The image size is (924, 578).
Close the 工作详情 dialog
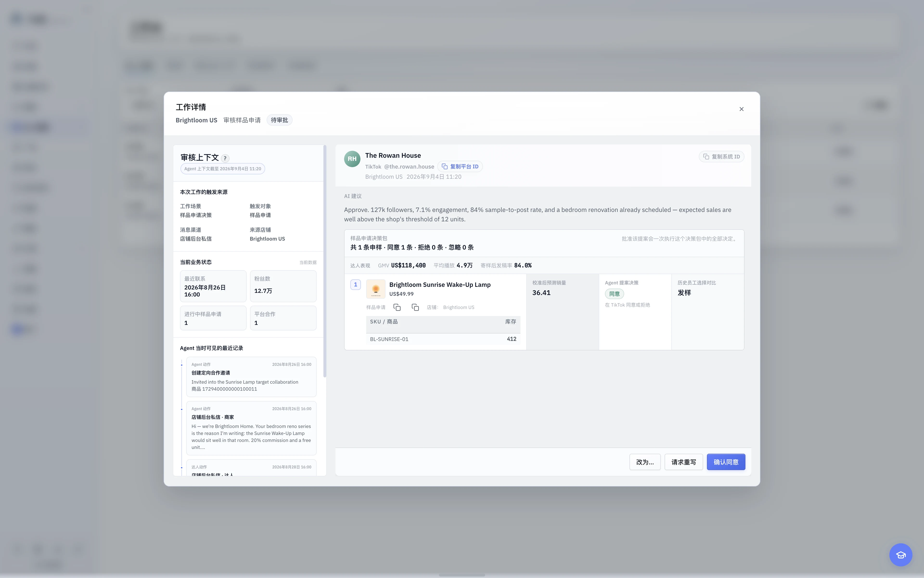point(741,109)
